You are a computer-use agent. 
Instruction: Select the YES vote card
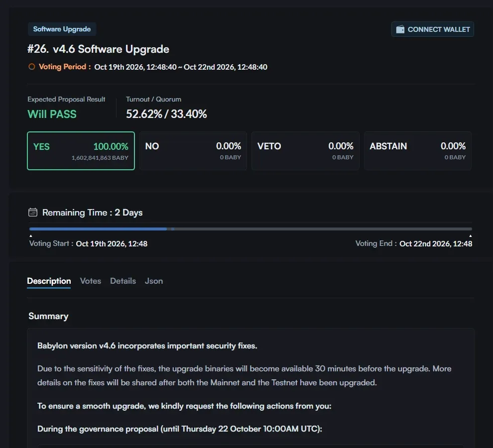click(81, 151)
